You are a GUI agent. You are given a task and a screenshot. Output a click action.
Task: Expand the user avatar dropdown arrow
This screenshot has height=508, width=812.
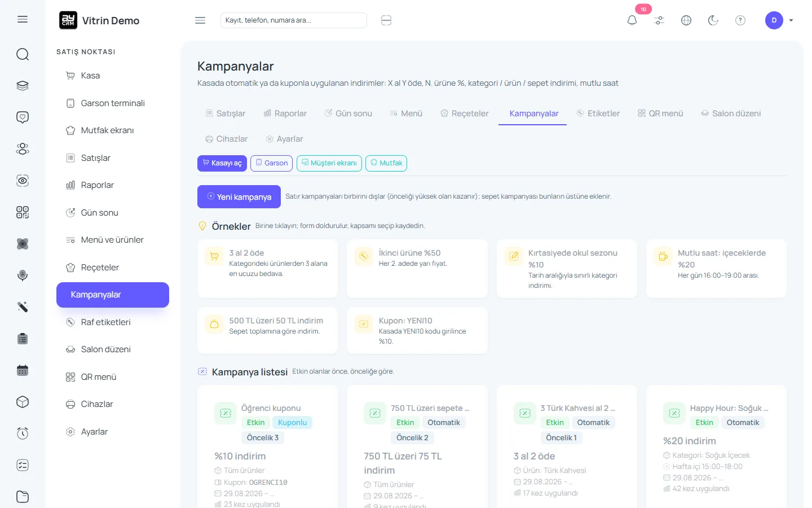coord(791,20)
